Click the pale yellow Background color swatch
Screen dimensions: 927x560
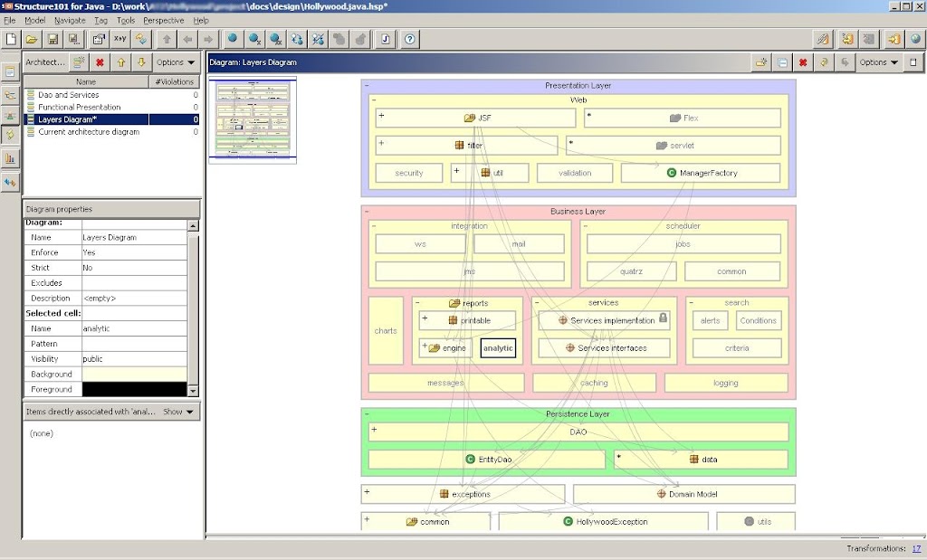tap(134, 374)
